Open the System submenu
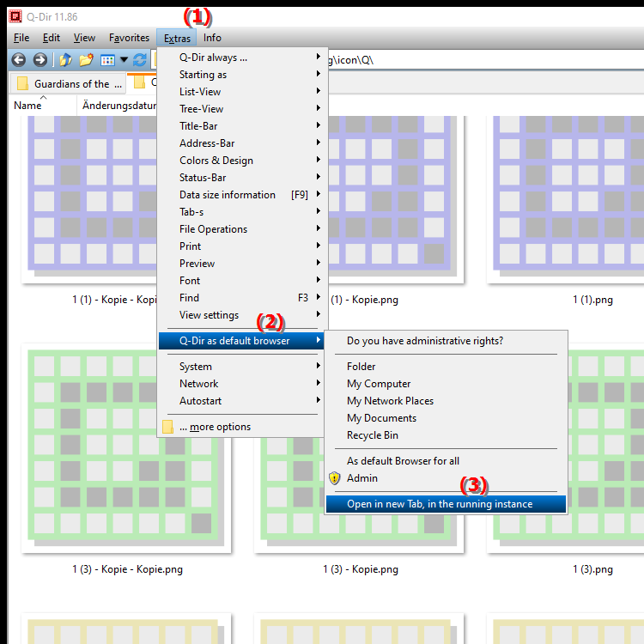The height and width of the screenshot is (644, 644). coord(241,367)
